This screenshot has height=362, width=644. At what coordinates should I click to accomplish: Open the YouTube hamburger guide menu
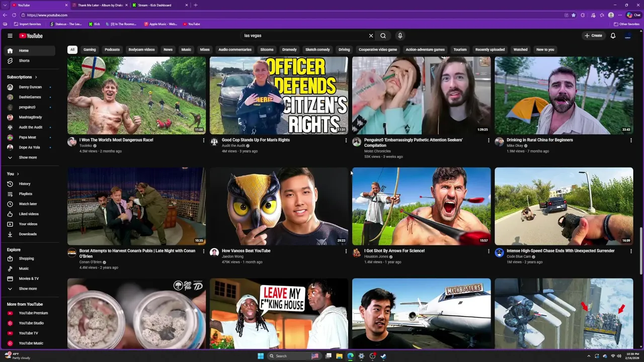10,36
